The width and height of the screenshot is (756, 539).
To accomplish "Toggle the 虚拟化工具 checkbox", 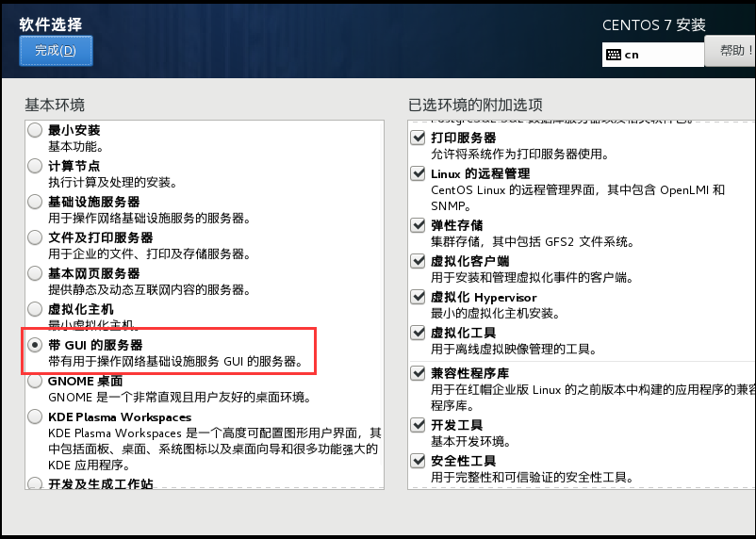I will tap(418, 333).
